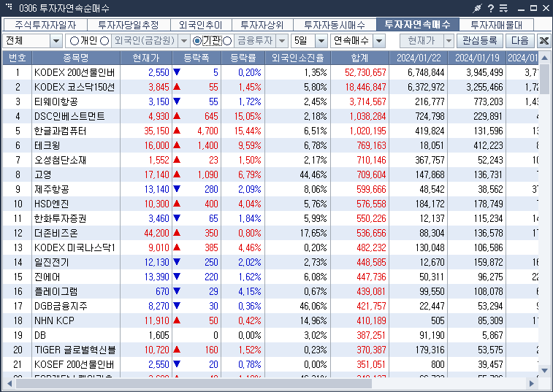Select the KODEX 코스닥150선 stock name
The height and width of the screenshot is (392, 553).
[x=75, y=87]
